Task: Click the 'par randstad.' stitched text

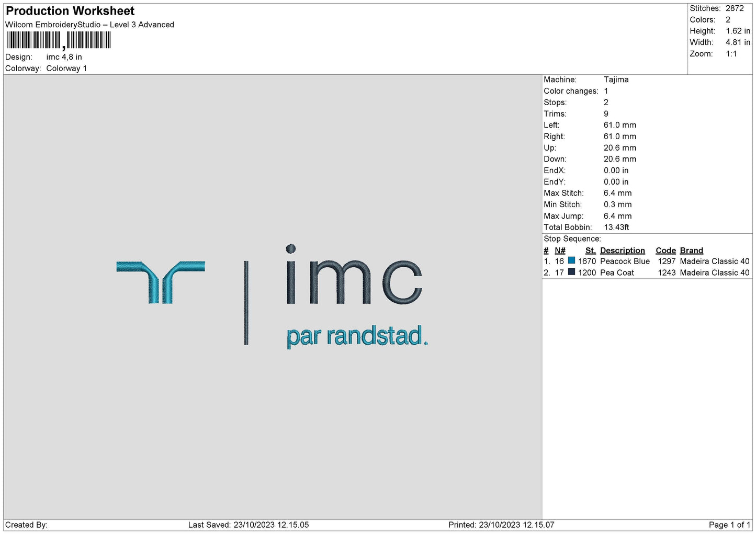Action: click(x=357, y=336)
